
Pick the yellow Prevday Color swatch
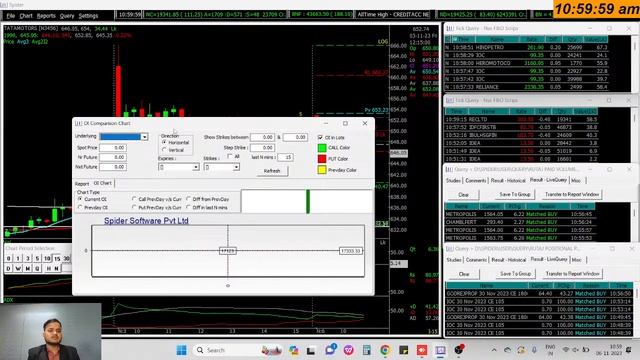click(x=322, y=170)
